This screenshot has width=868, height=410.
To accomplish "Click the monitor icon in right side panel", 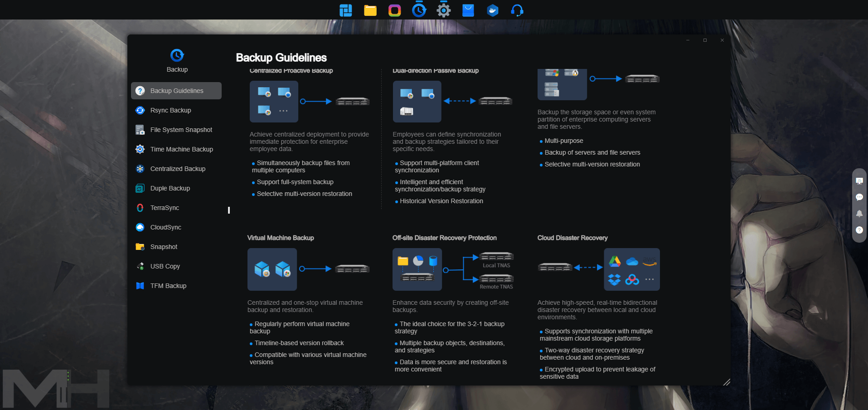I will pos(859,181).
